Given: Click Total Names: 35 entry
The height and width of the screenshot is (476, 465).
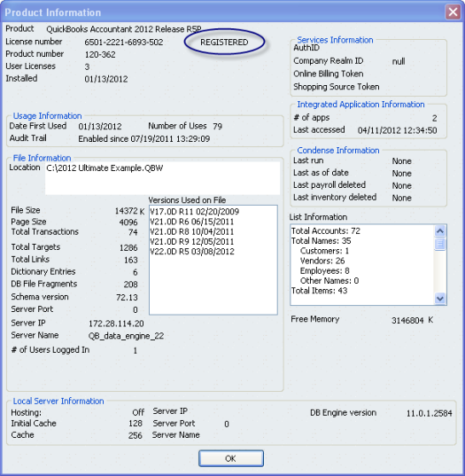Looking at the screenshot, I should pos(322,241).
